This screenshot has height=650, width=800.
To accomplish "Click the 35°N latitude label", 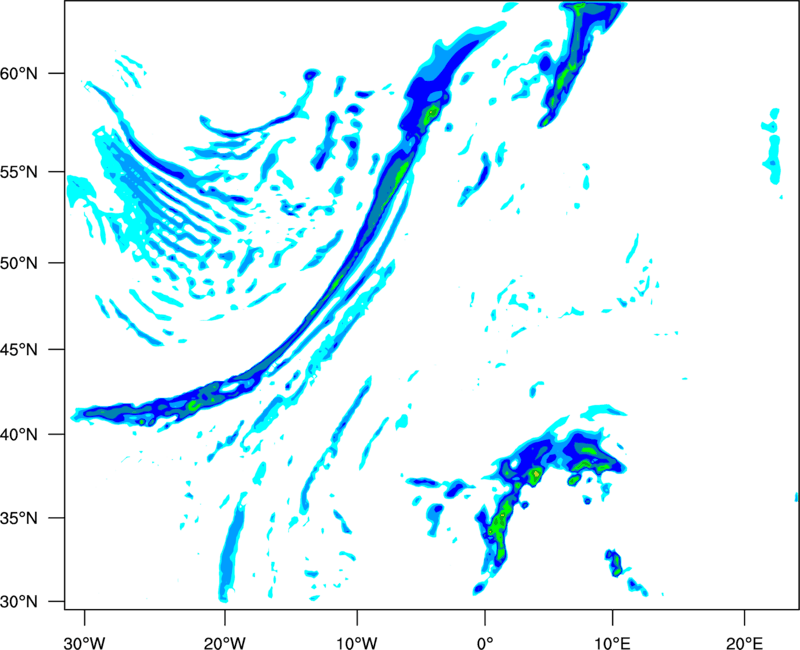I will [19, 518].
